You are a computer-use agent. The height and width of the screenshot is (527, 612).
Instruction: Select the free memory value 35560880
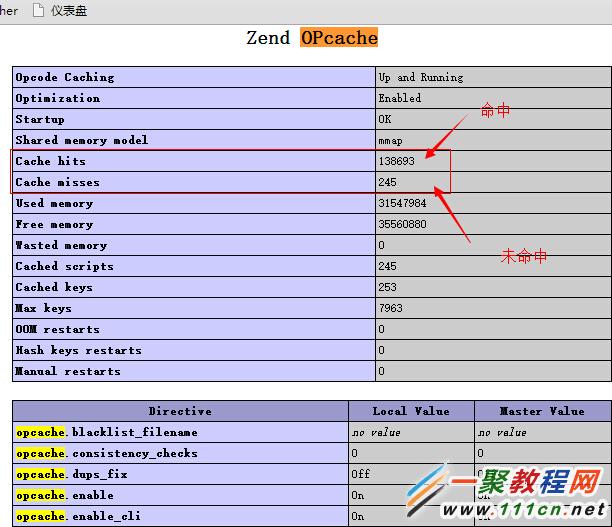[402, 224]
